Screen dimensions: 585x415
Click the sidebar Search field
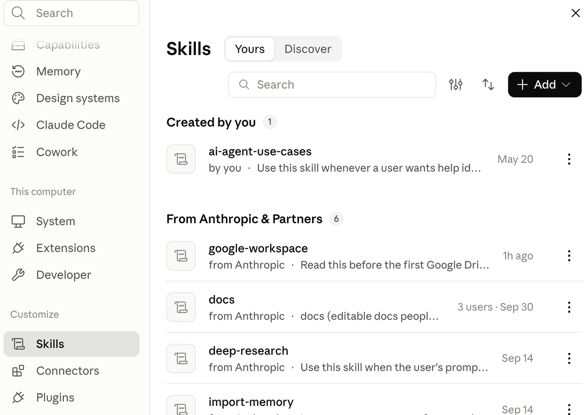point(71,13)
